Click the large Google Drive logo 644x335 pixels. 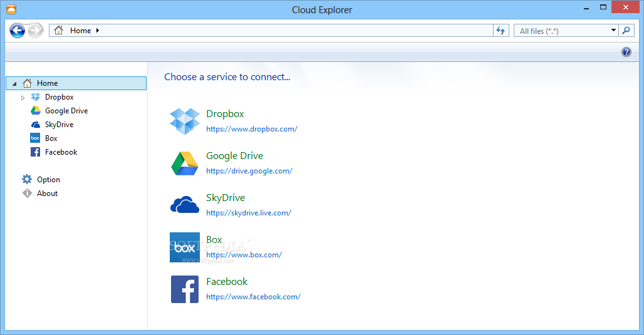(x=185, y=163)
